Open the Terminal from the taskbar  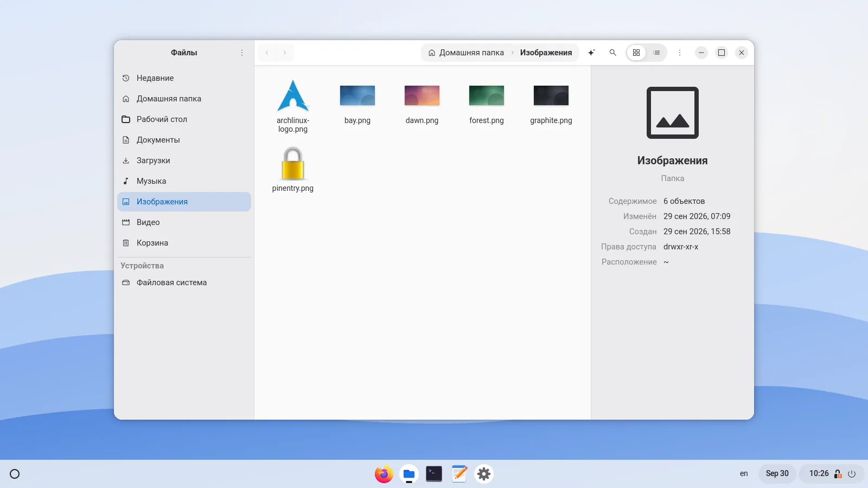coord(434,474)
